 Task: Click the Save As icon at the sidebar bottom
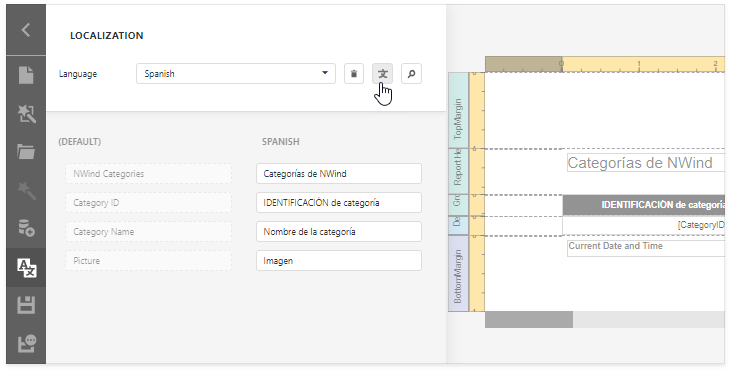[26, 344]
